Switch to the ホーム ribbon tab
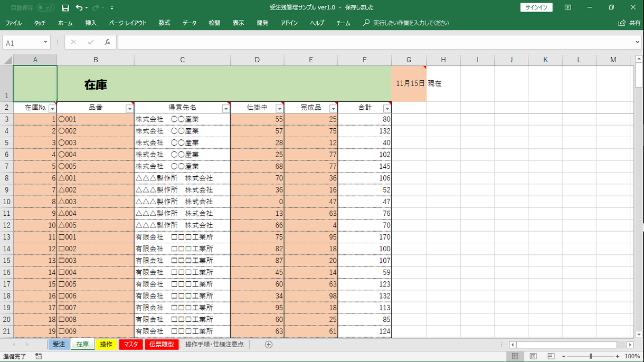This screenshot has width=644, height=362. pyautogui.click(x=65, y=23)
